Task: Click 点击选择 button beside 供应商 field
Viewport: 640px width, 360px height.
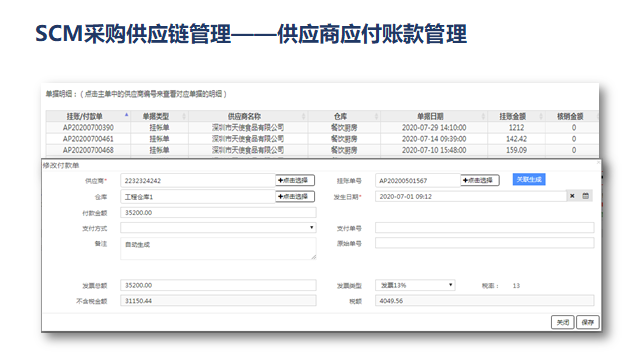Action: 295,180
